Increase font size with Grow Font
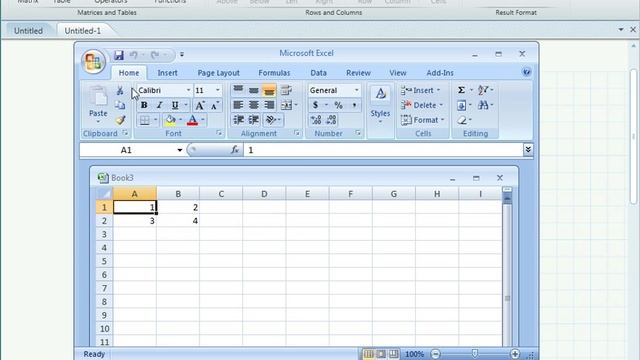The image size is (640, 360). pos(200,105)
